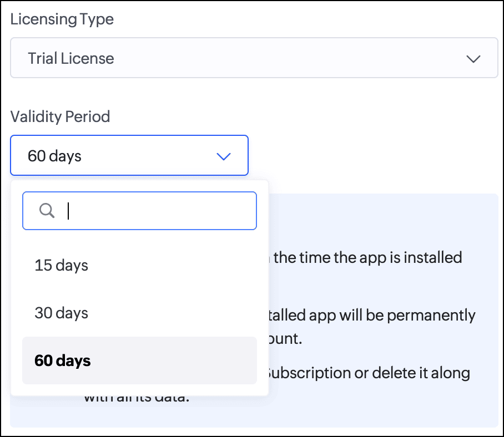Click the magnifier icon in the search box
This screenshot has height=437, width=504.
[x=47, y=210]
